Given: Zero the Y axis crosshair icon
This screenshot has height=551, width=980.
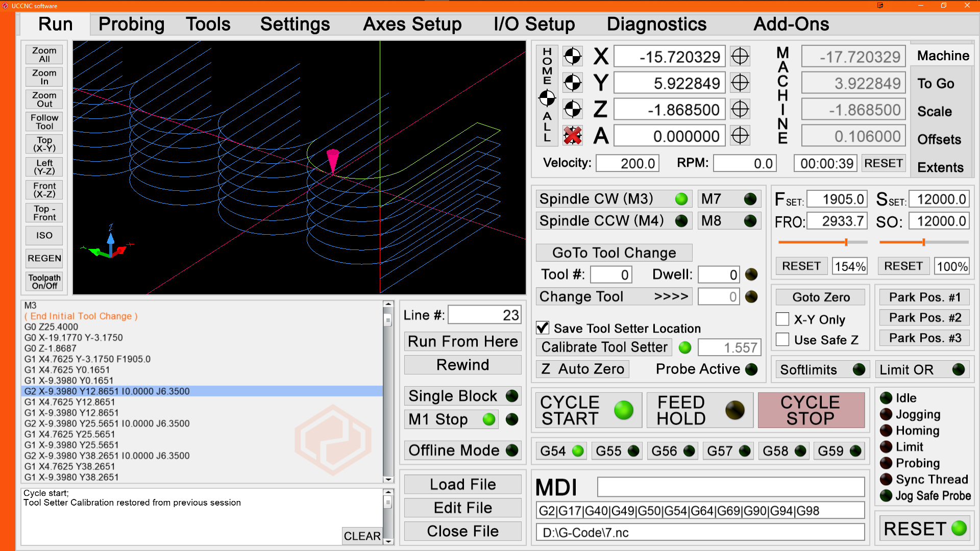Looking at the screenshot, I should (740, 83).
